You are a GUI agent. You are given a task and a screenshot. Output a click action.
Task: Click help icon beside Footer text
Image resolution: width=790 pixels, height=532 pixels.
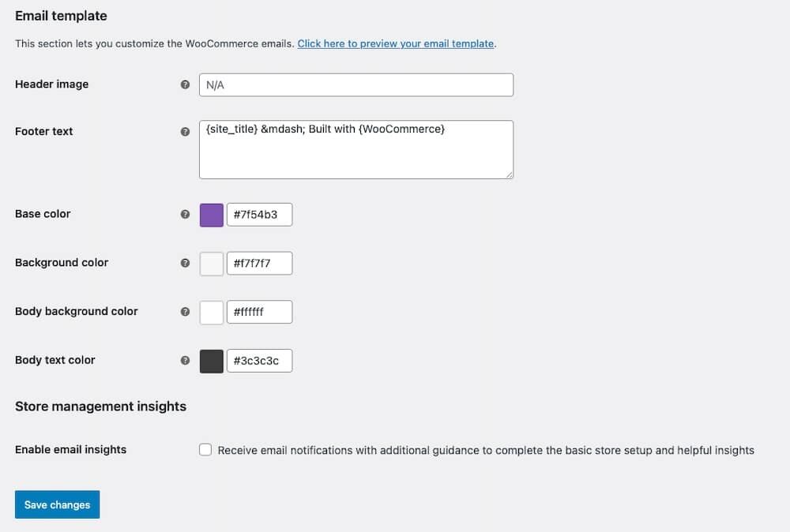tap(185, 132)
